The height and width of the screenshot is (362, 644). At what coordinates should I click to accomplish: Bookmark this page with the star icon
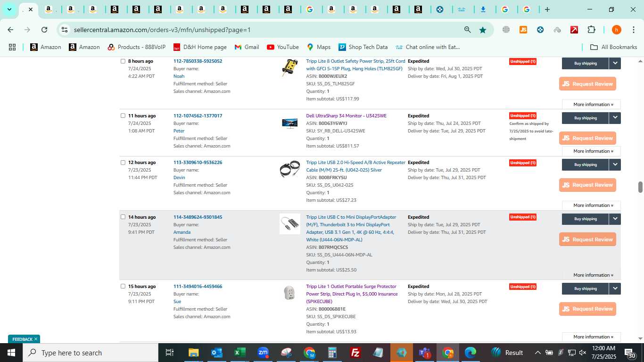click(483, 30)
